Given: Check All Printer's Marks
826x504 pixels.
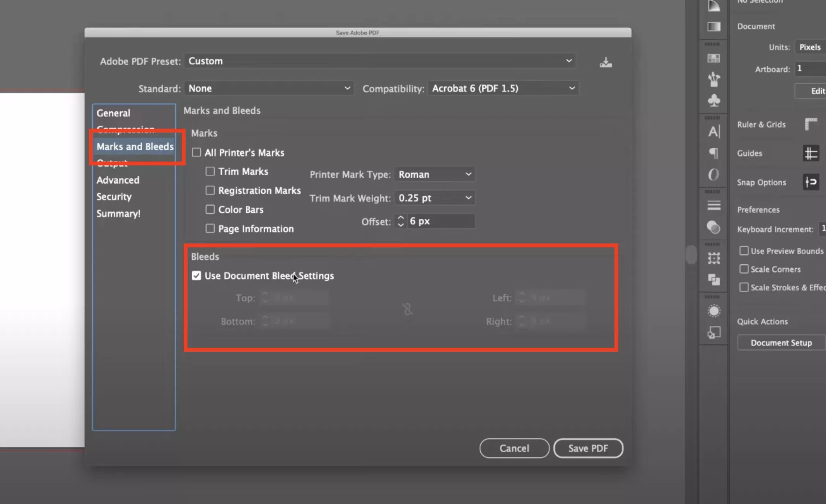Looking at the screenshot, I should pyautogui.click(x=196, y=152).
